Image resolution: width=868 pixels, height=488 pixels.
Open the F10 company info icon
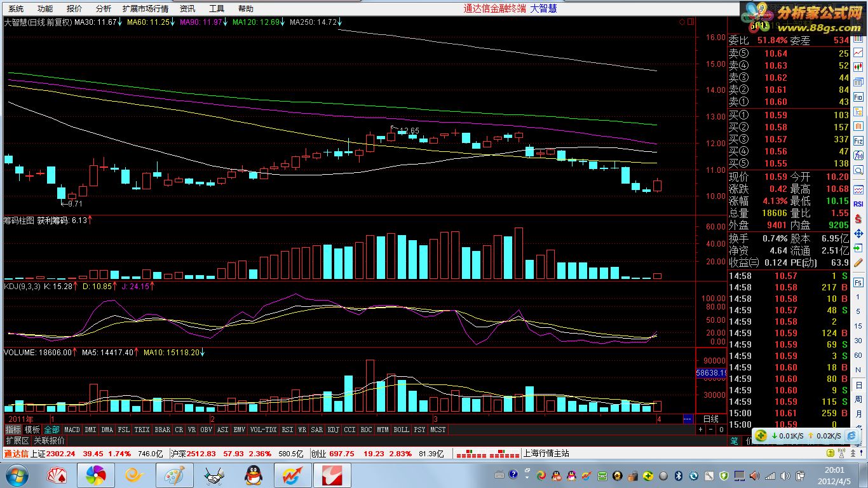click(x=858, y=97)
